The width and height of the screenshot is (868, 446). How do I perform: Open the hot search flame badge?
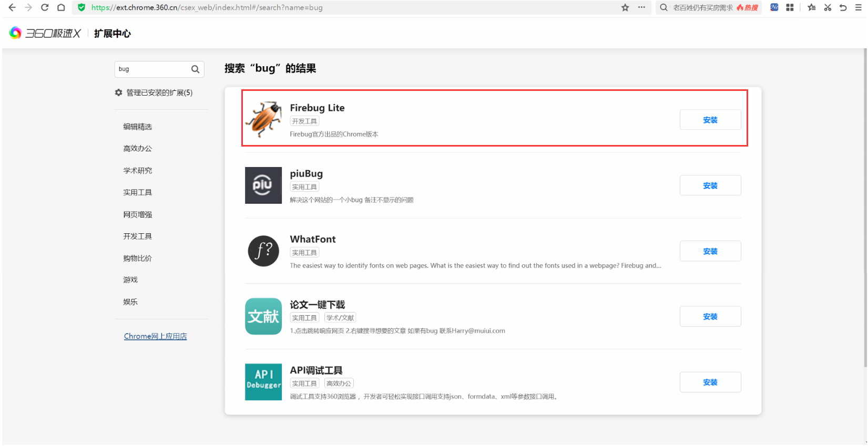click(748, 7)
